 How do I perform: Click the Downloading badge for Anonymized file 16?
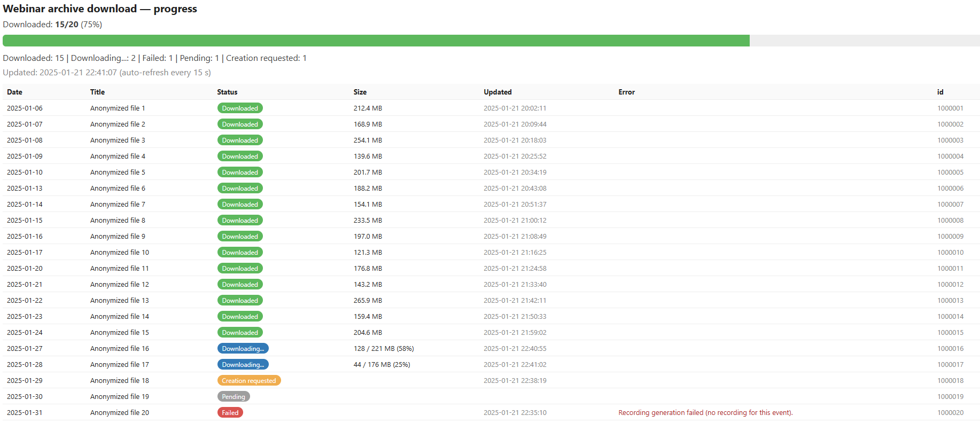243,348
